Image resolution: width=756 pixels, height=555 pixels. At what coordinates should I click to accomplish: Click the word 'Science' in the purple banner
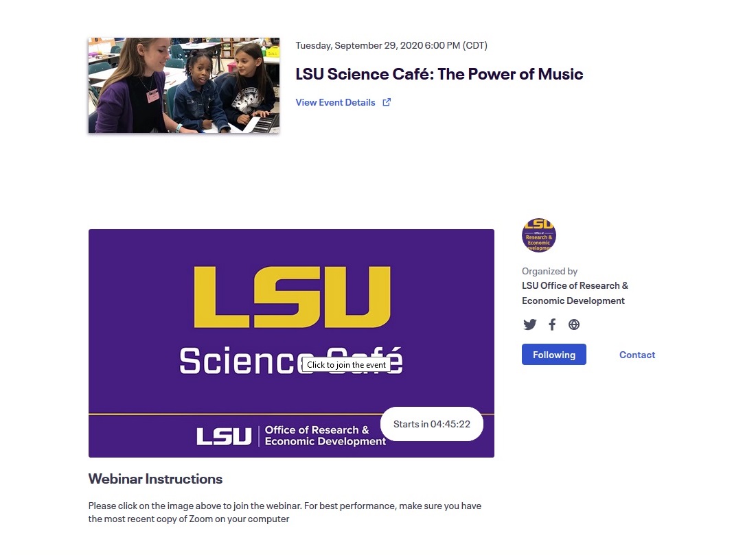(x=237, y=361)
